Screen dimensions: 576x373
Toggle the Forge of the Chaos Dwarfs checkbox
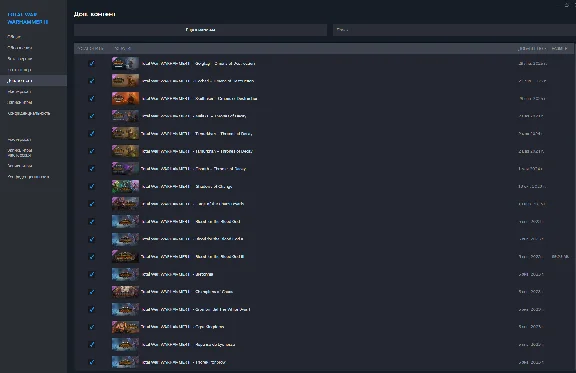click(92, 204)
